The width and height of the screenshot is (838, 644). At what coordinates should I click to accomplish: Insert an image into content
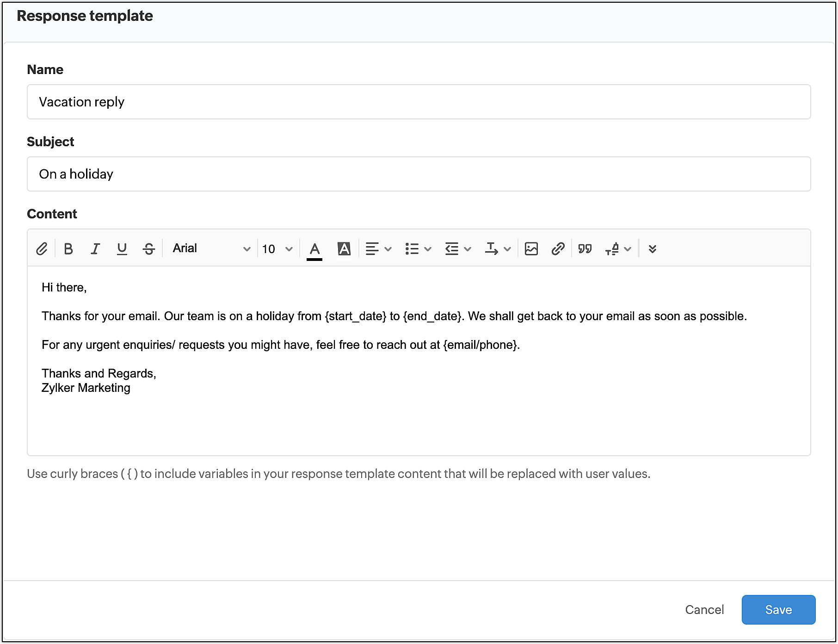pos(531,249)
